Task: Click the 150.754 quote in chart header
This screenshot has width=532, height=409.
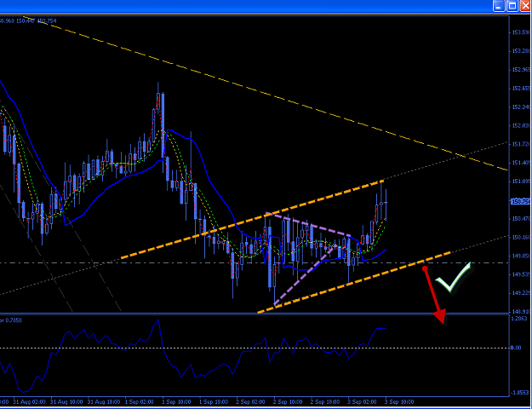Action: coord(47,20)
